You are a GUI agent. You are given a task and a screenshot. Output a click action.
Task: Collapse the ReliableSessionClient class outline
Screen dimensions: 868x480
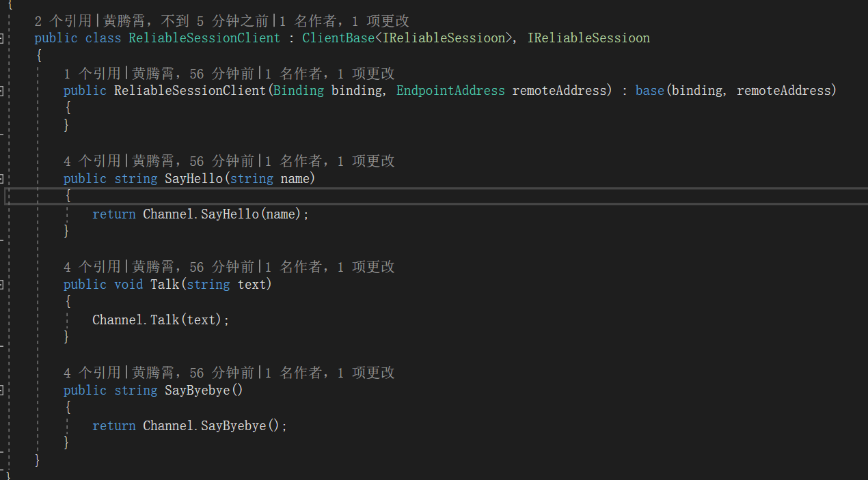[2, 38]
